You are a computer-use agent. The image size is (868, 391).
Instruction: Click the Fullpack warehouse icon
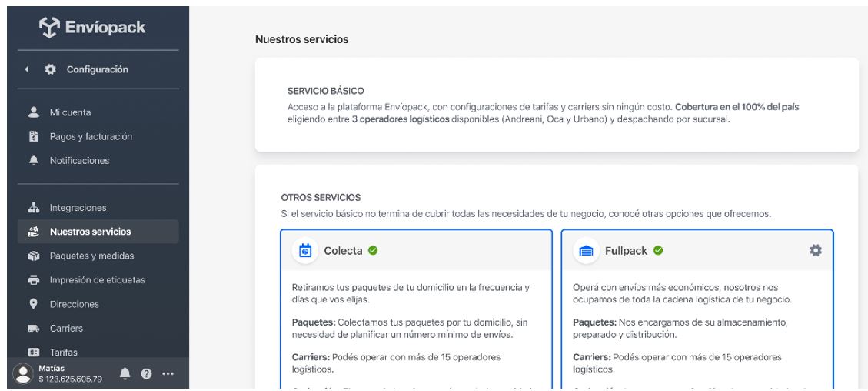pyautogui.click(x=587, y=251)
